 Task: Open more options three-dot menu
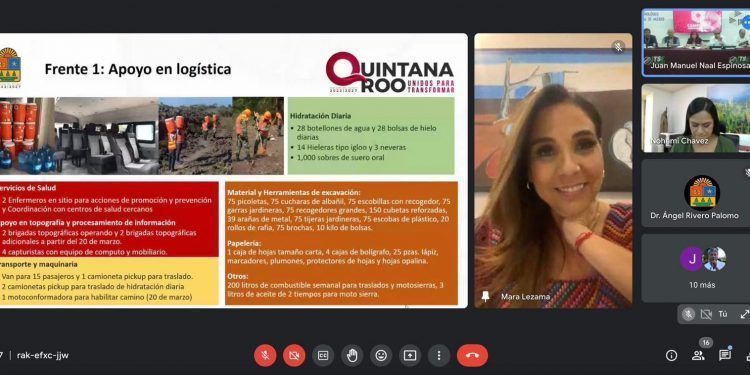tap(439, 355)
